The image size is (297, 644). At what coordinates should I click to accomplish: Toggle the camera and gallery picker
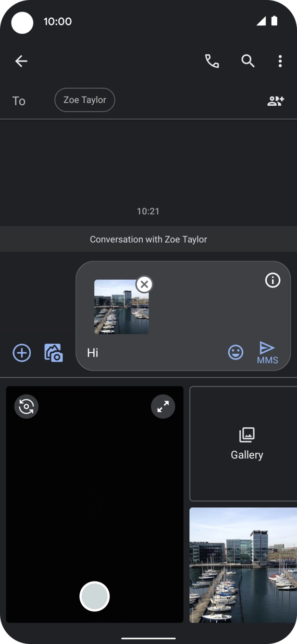(x=53, y=353)
